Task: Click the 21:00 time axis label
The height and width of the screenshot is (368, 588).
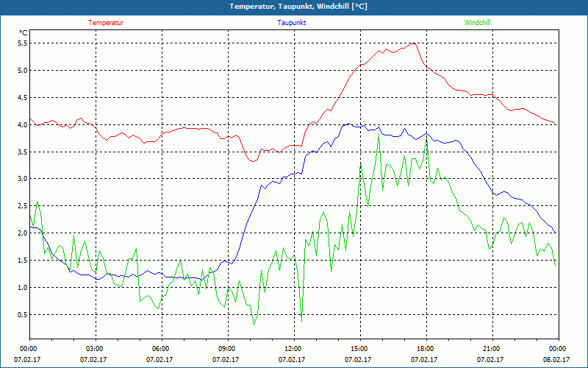Action: pyautogui.click(x=492, y=349)
